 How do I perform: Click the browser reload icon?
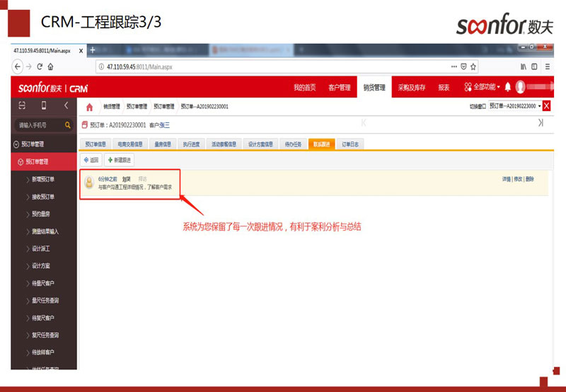coord(40,67)
